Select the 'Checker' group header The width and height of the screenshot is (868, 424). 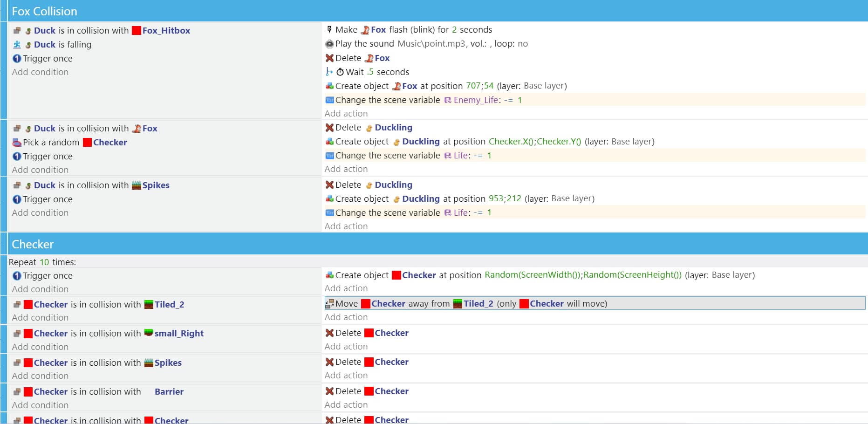pos(437,244)
